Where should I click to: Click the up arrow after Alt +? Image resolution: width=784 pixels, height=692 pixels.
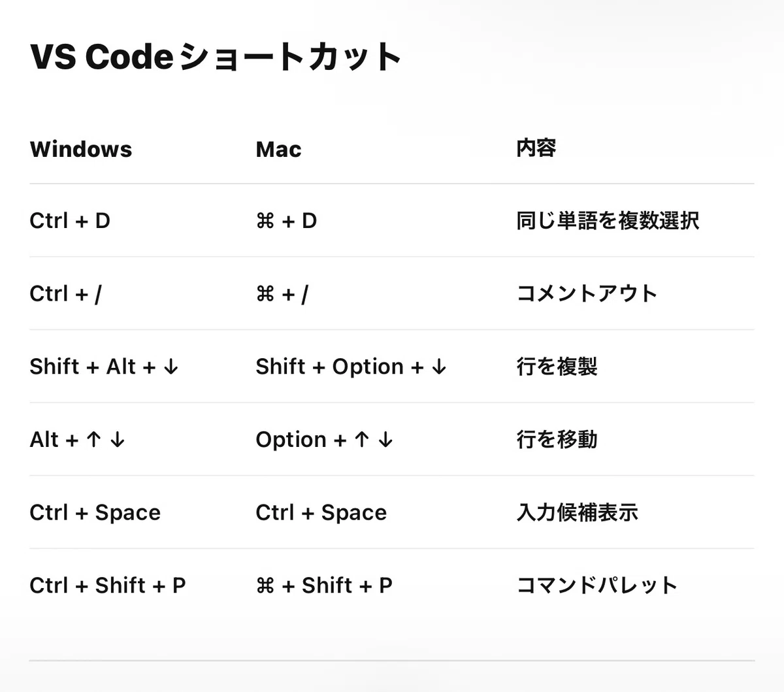click(x=93, y=440)
